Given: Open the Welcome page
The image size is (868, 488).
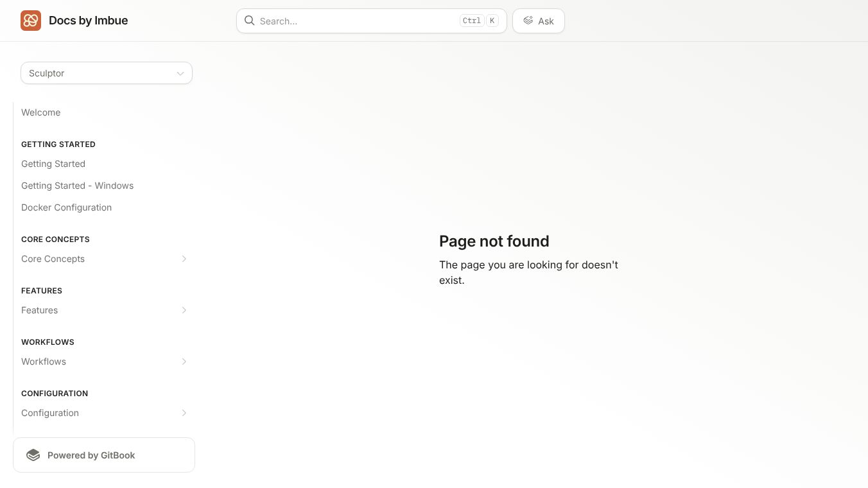Looking at the screenshot, I should [41, 112].
